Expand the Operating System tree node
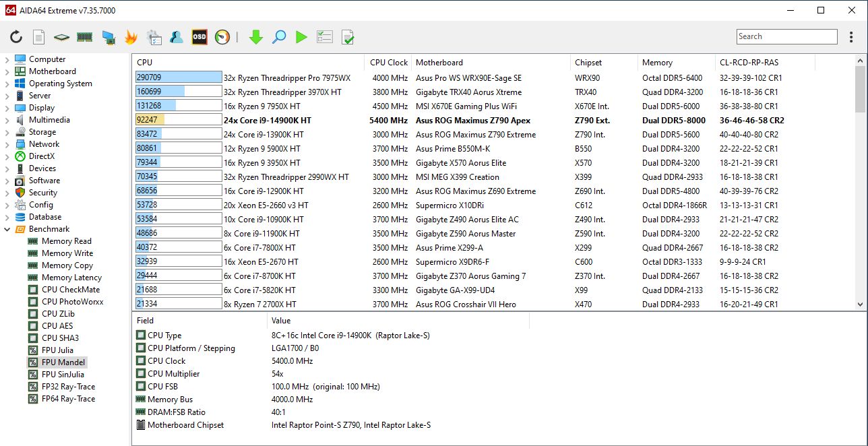This screenshot has height=446, width=868. point(7,84)
